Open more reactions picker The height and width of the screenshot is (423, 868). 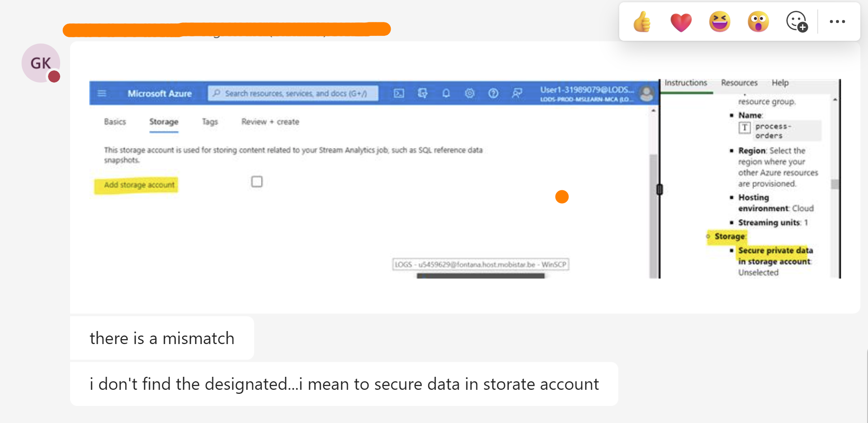click(x=797, y=21)
